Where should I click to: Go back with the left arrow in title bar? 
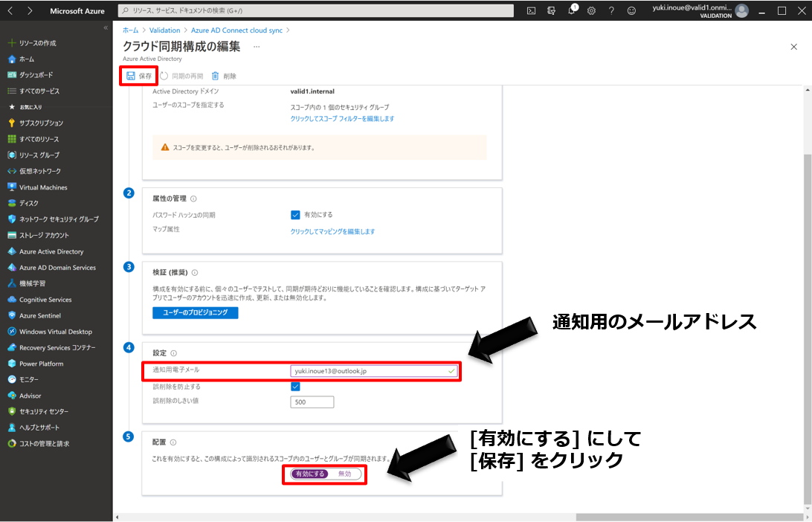10,10
